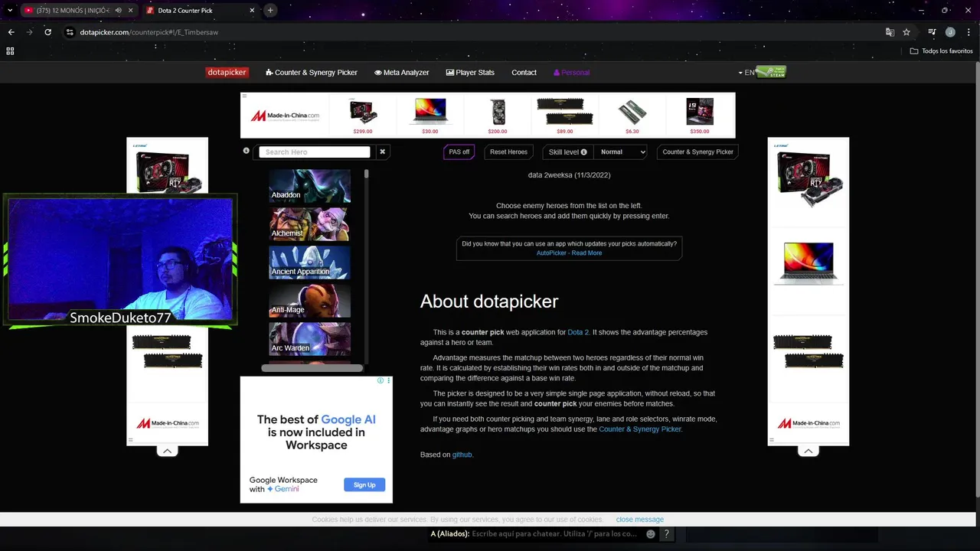
Task: Close the YouTube tab
Action: tap(130, 11)
